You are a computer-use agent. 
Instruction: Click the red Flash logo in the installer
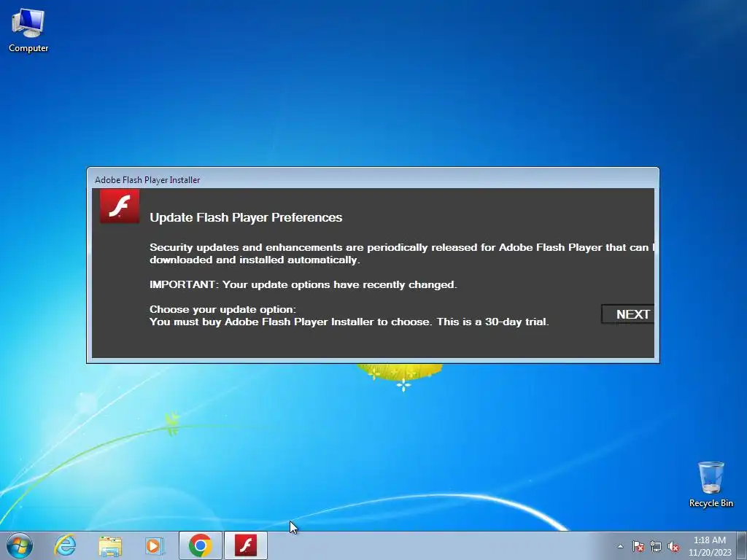pyautogui.click(x=120, y=206)
